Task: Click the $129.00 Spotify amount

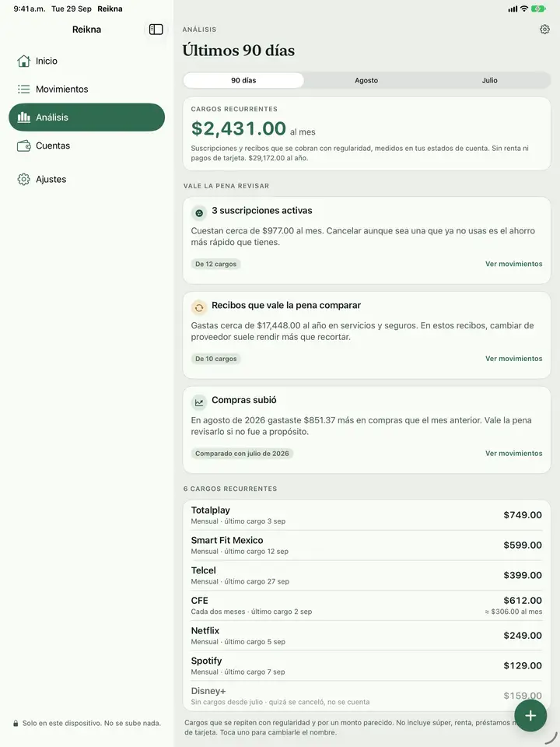Action: tap(523, 665)
